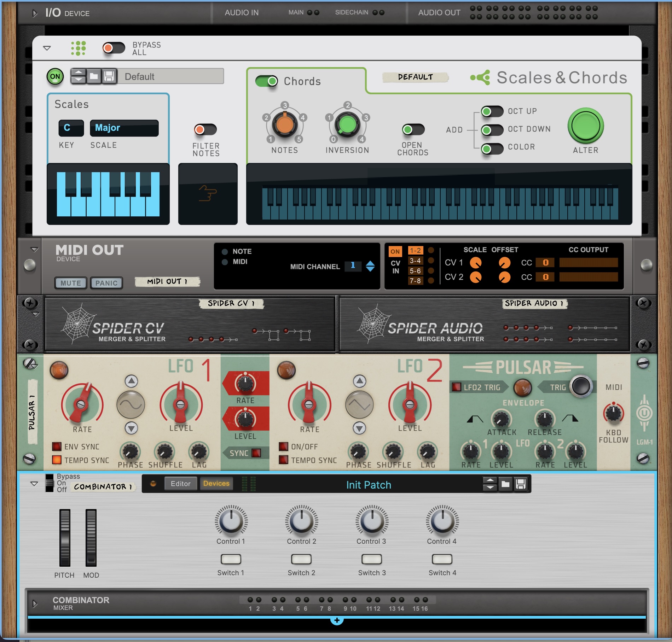The height and width of the screenshot is (642, 672).
Task: Browse patches with the Scales & Chords folder icon
Action: (94, 76)
